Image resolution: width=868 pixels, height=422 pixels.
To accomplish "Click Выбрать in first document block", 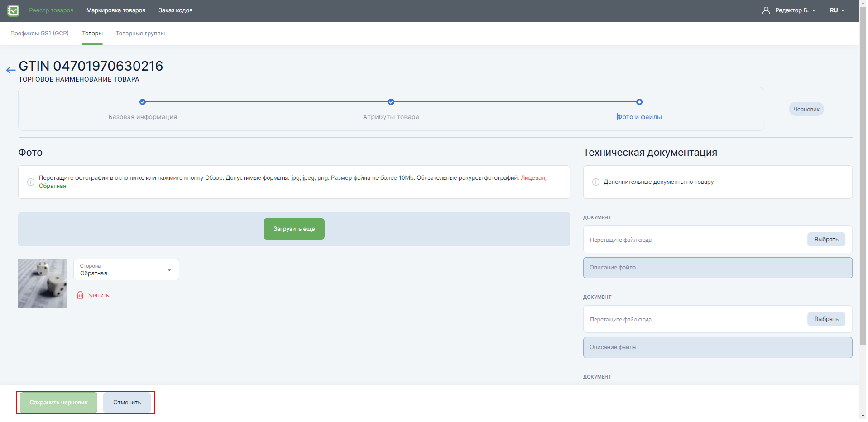I will tap(826, 240).
